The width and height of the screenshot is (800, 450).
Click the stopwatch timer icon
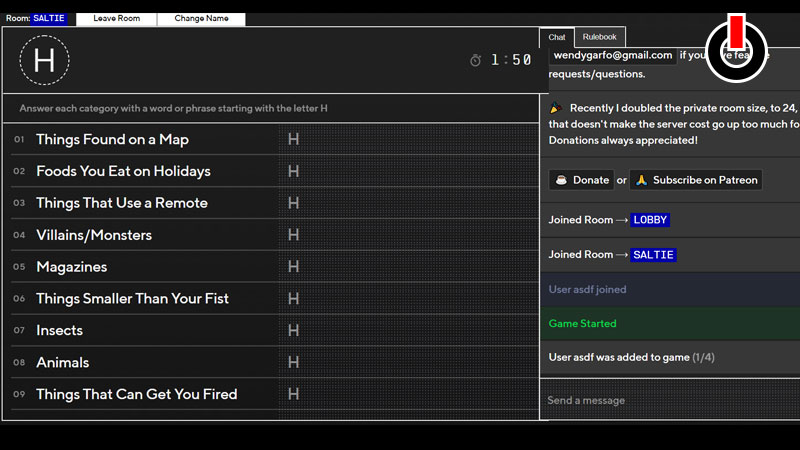tap(476, 60)
